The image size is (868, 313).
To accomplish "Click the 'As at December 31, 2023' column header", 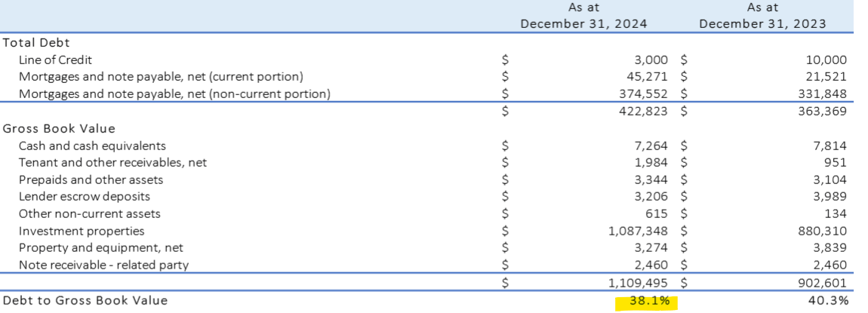I will click(762, 16).
